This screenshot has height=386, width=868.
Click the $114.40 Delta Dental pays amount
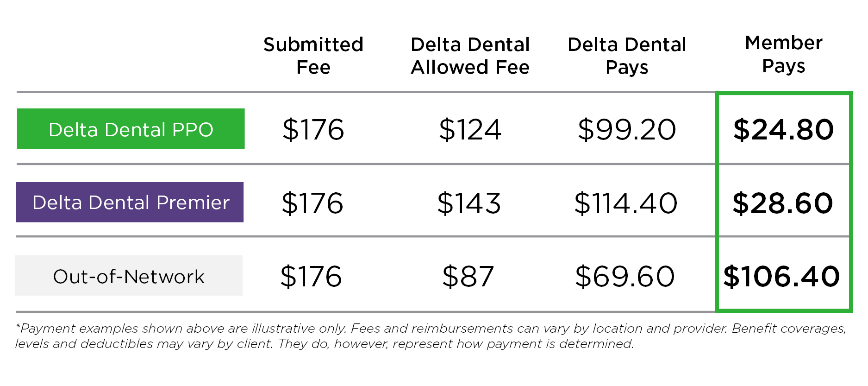626,203
